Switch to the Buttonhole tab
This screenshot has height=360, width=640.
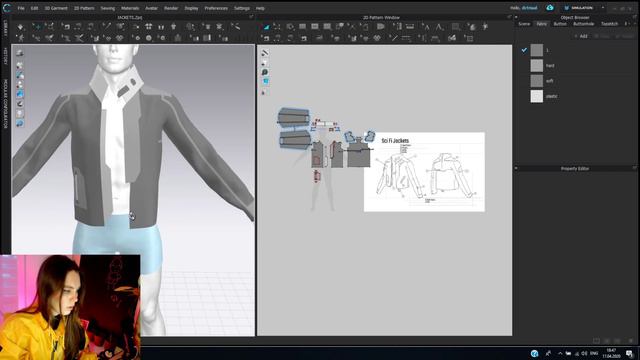584,24
